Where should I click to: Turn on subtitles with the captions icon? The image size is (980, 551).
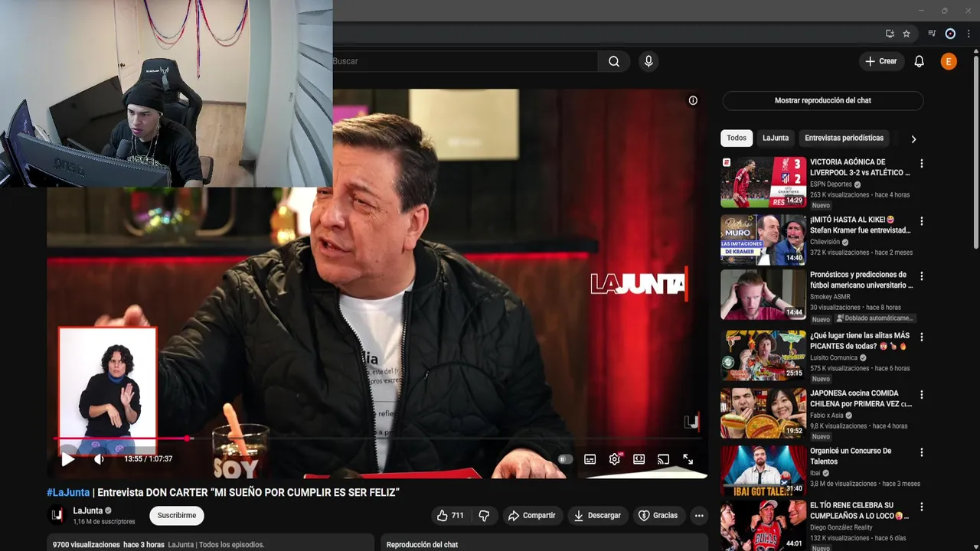[590, 459]
